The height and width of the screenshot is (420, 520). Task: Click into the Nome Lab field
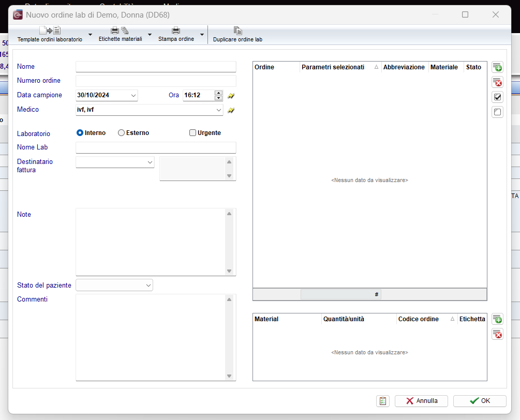[x=156, y=147]
